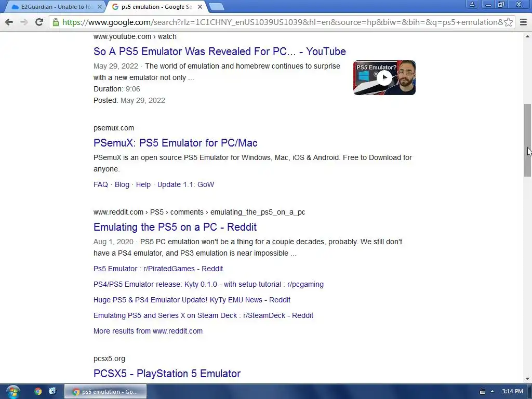This screenshot has width=532, height=399.
Task: Open 'PCSX5 - PlayStation 5 Emulator' result
Action: click(x=167, y=374)
